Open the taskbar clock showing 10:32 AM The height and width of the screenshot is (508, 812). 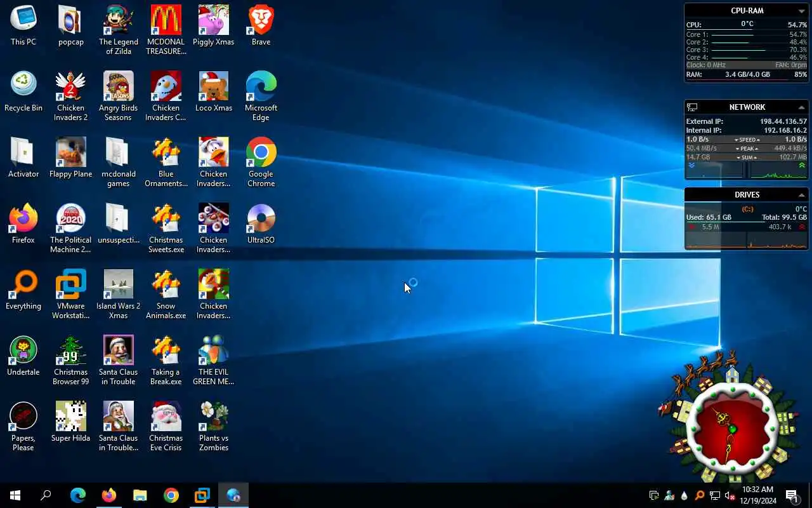pos(757,495)
